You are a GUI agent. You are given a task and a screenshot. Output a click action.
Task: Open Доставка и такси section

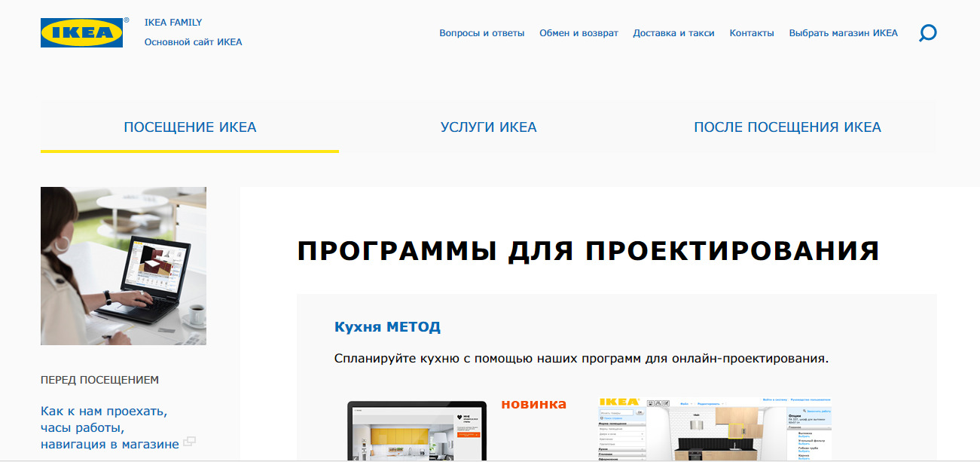click(673, 33)
